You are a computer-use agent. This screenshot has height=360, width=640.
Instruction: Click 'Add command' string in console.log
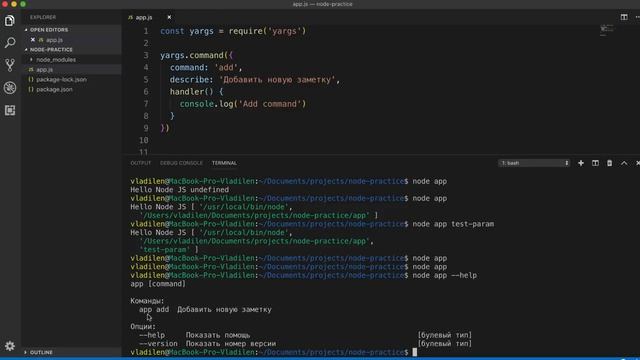click(x=270, y=104)
